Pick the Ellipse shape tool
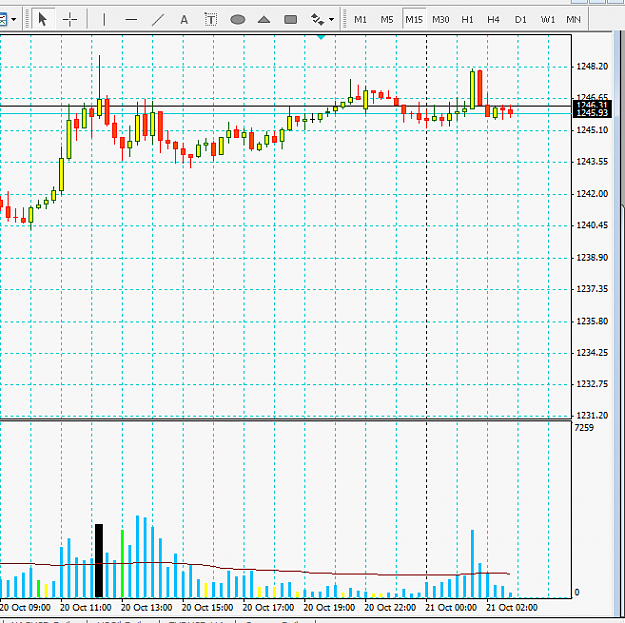625x623 pixels. point(238,19)
